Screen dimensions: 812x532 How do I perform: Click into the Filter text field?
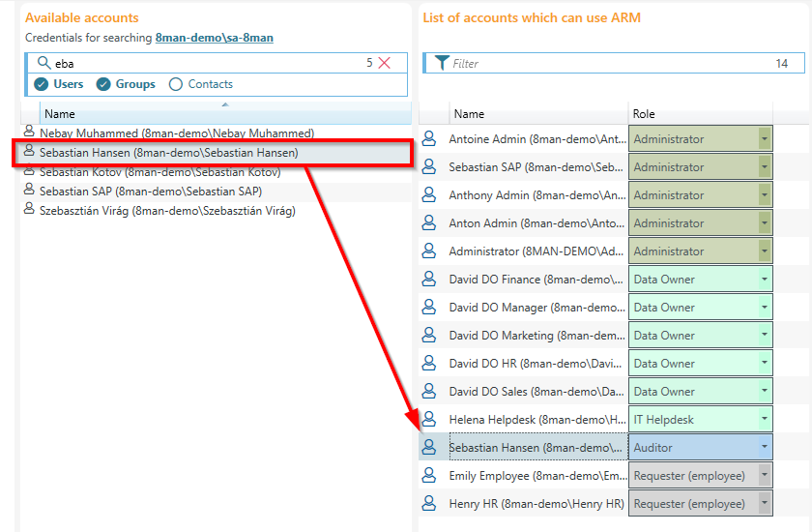599,64
